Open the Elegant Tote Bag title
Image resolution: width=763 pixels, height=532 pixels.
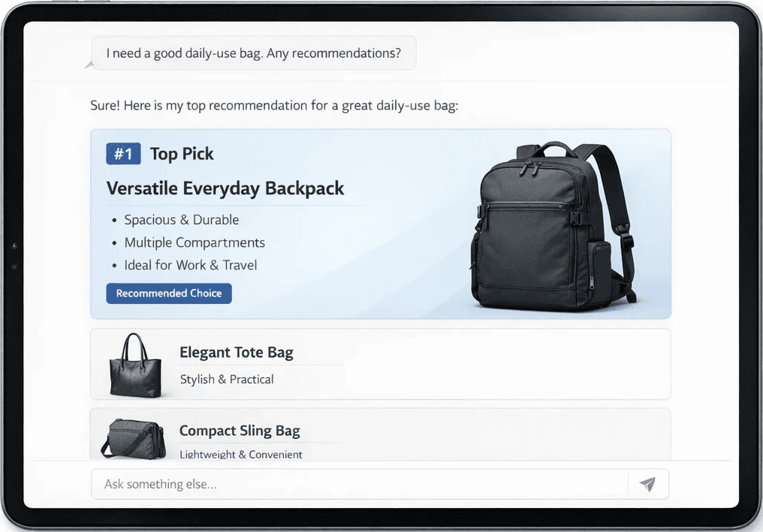237,352
